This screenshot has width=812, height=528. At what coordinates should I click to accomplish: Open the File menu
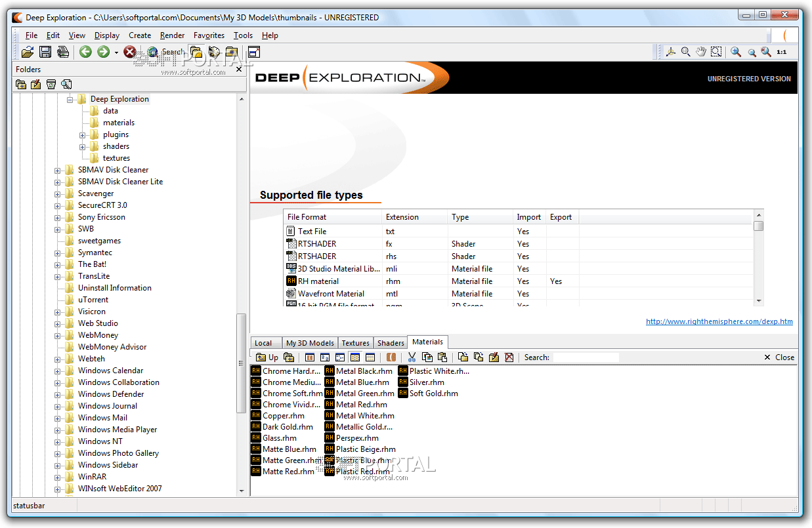point(32,35)
